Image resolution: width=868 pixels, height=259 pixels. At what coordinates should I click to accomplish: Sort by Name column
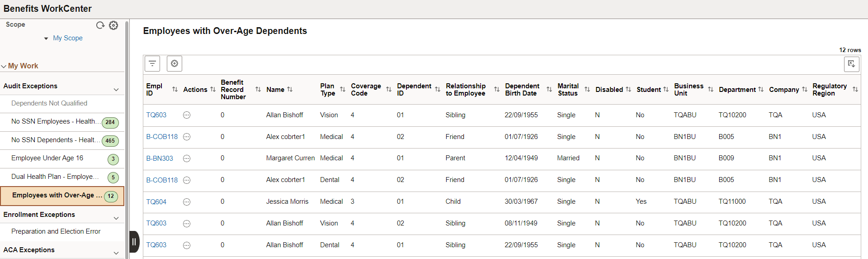(x=290, y=90)
